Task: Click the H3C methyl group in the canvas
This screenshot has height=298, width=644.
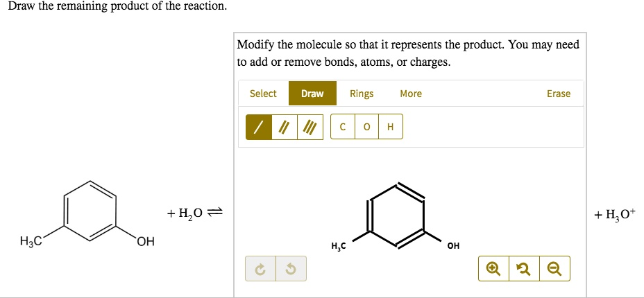Action: (339, 246)
